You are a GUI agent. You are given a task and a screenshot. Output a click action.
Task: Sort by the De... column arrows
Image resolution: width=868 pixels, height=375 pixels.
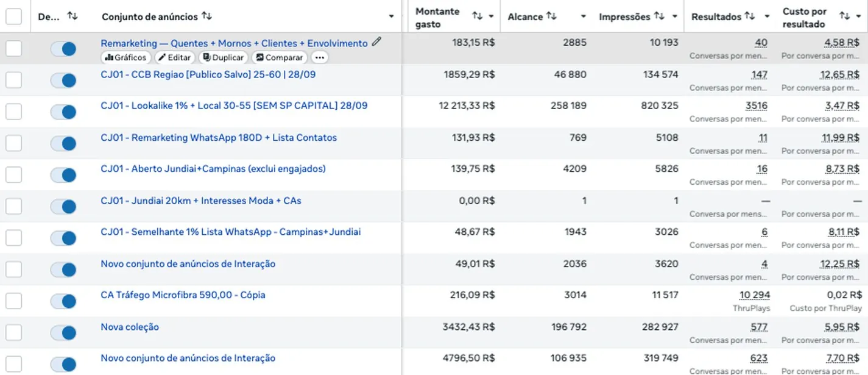[72, 16]
